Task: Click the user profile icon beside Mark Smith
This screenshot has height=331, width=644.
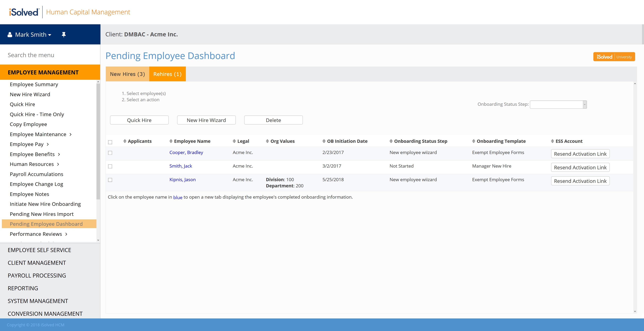Action: tap(10, 35)
